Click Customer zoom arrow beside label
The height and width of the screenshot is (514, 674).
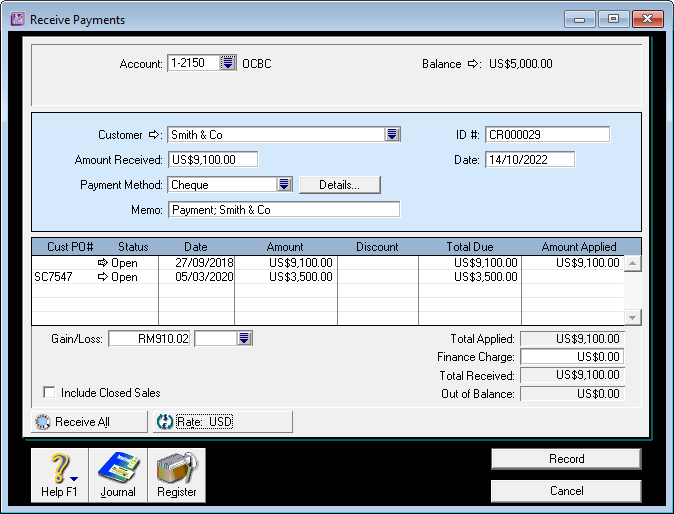click(155, 135)
